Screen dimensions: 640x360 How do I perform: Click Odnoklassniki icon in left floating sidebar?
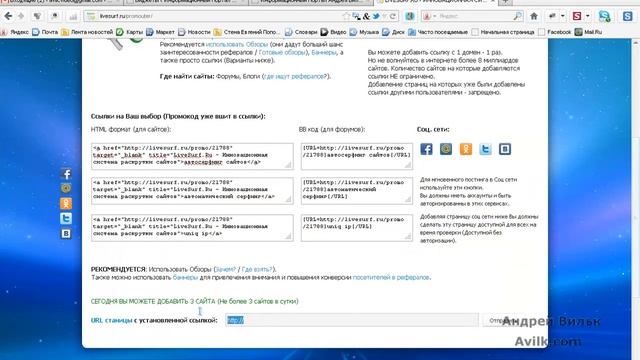[66, 203]
